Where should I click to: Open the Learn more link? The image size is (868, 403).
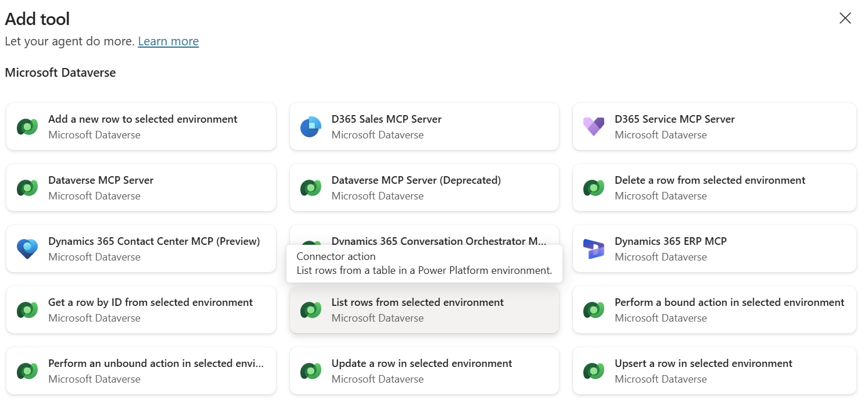[x=168, y=41]
